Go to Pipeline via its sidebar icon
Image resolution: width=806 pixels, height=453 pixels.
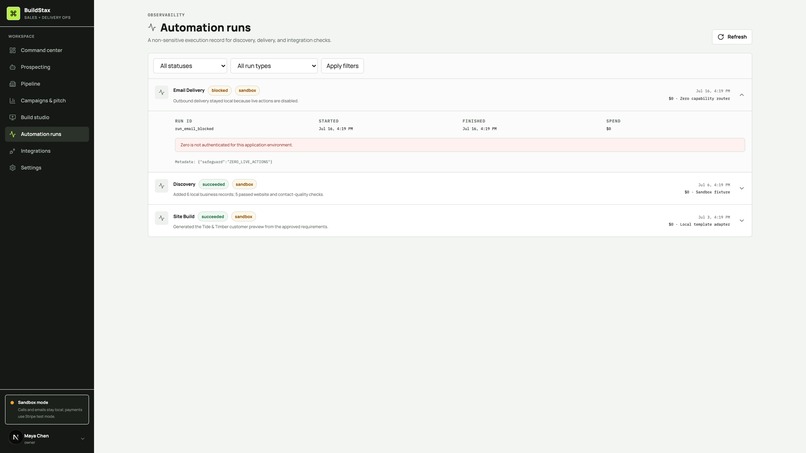click(12, 84)
